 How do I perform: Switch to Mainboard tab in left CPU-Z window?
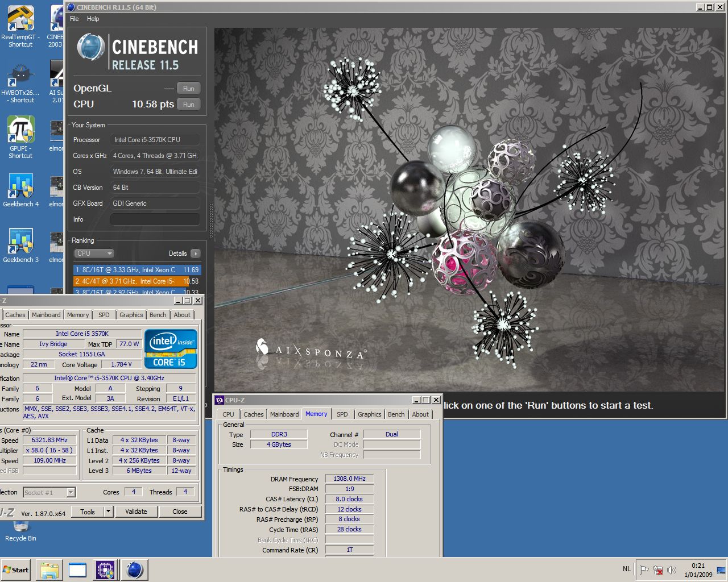(x=46, y=315)
